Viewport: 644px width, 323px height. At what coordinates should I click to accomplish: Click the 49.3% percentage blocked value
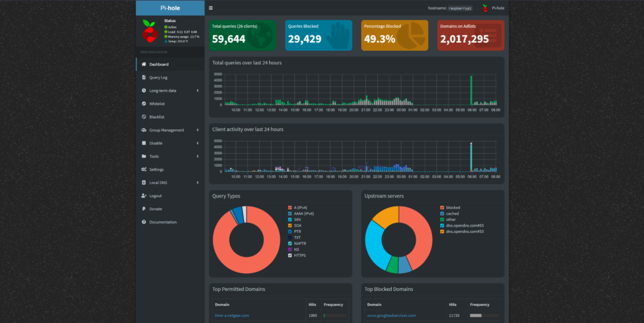click(x=379, y=39)
